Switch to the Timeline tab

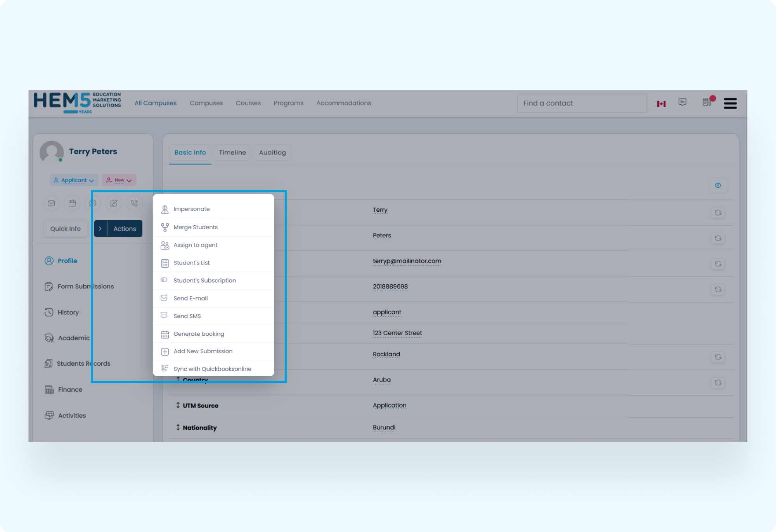232,152
